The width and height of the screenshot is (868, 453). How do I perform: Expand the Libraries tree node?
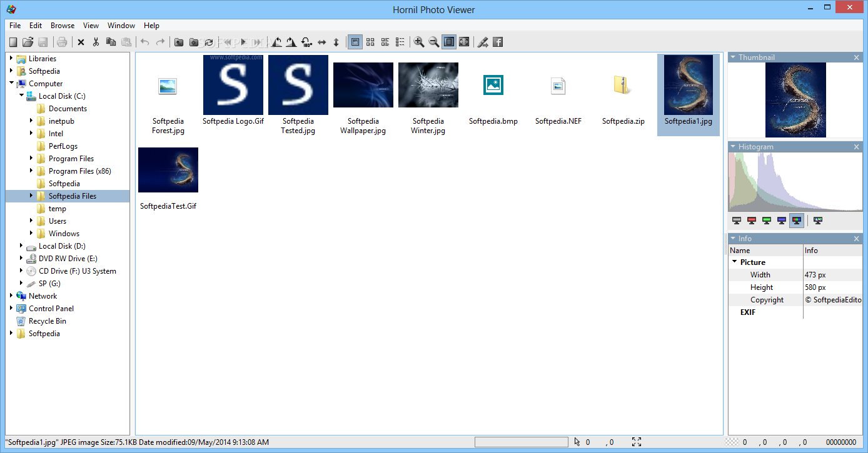click(11, 58)
